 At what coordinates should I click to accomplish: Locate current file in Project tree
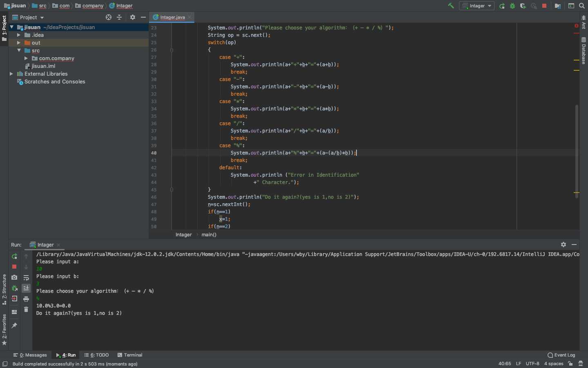[109, 17]
